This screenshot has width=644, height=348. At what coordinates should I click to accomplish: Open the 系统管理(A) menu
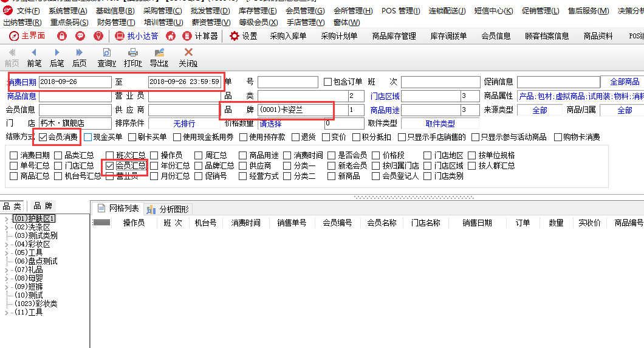point(68,11)
